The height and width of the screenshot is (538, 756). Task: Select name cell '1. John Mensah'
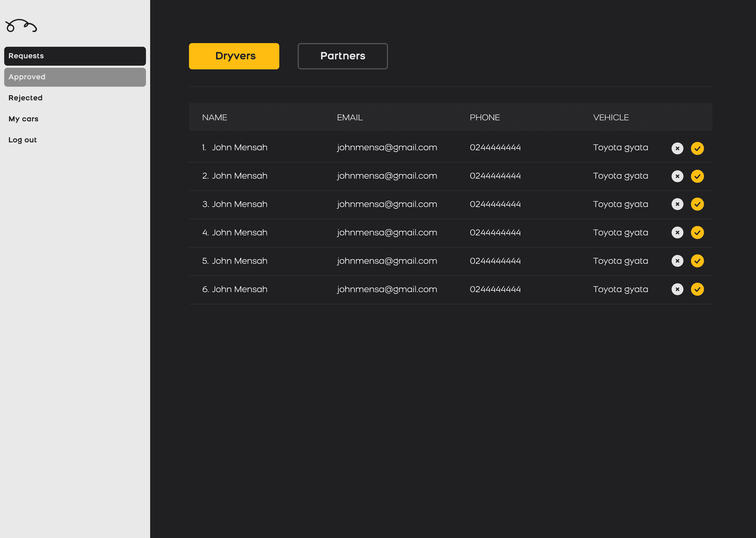pyautogui.click(x=235, y=147)
